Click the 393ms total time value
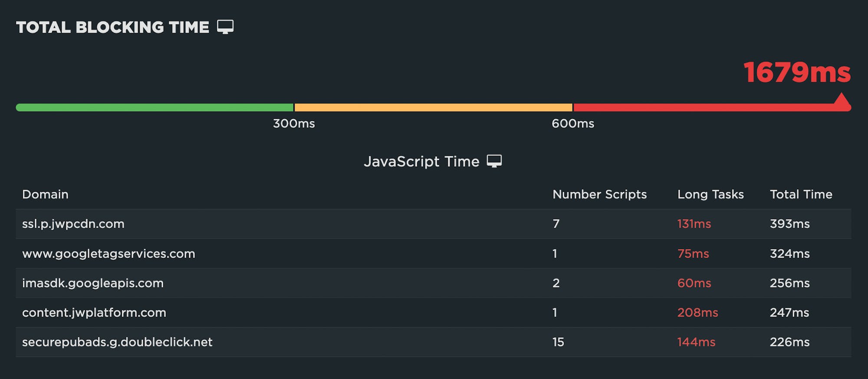Viewport: 868px width, 379px height. pos(789,224)
